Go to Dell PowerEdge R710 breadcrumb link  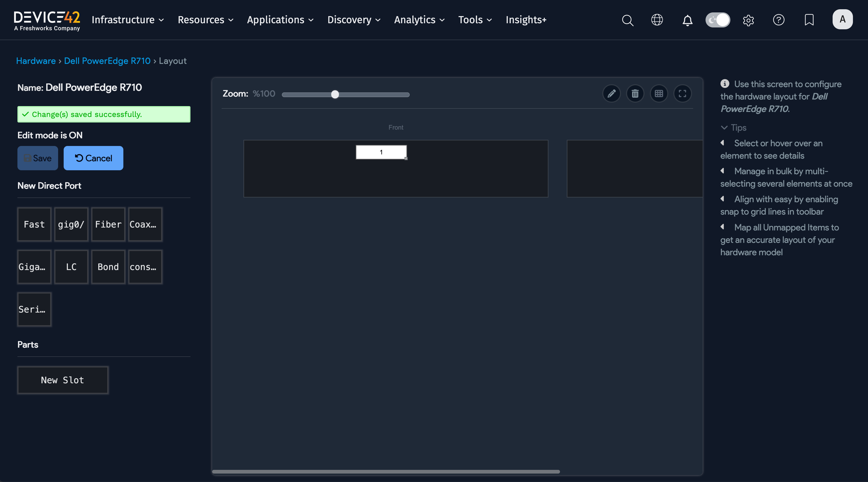tap(107, 61)
